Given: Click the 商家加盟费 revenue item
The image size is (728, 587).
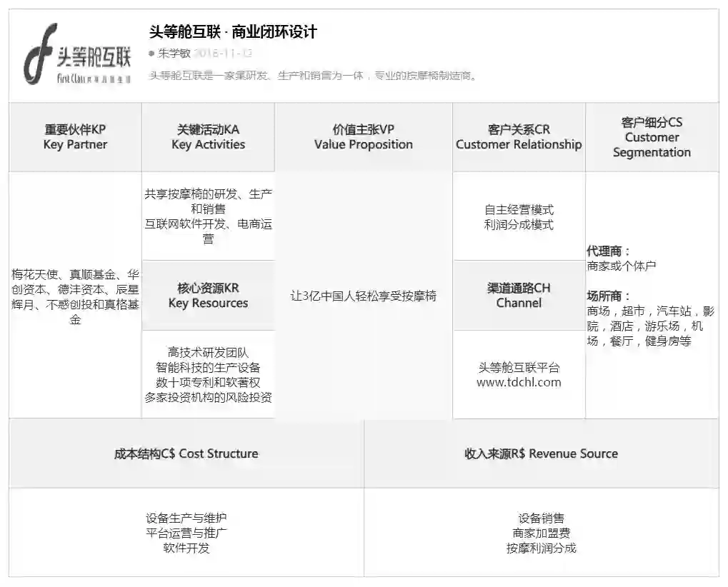Looking at the screenshot, I should tap(542, 533).
